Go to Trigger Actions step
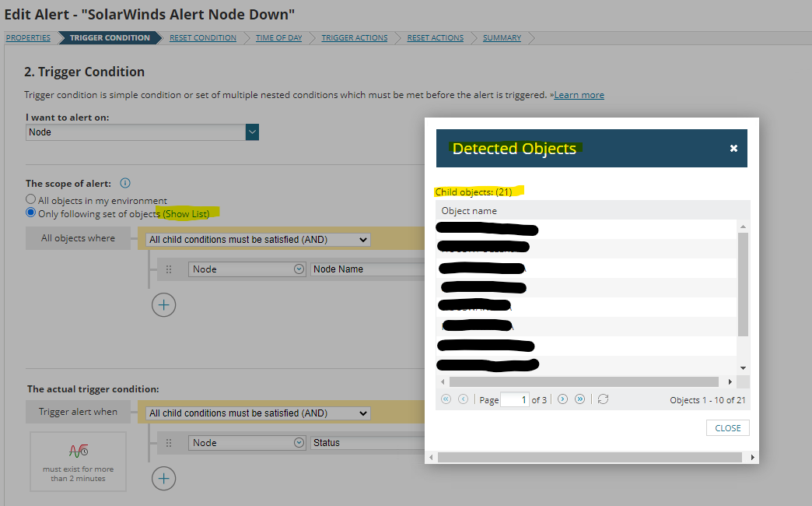The width and height of the screenshot is (812, 506). pos(354,38)
